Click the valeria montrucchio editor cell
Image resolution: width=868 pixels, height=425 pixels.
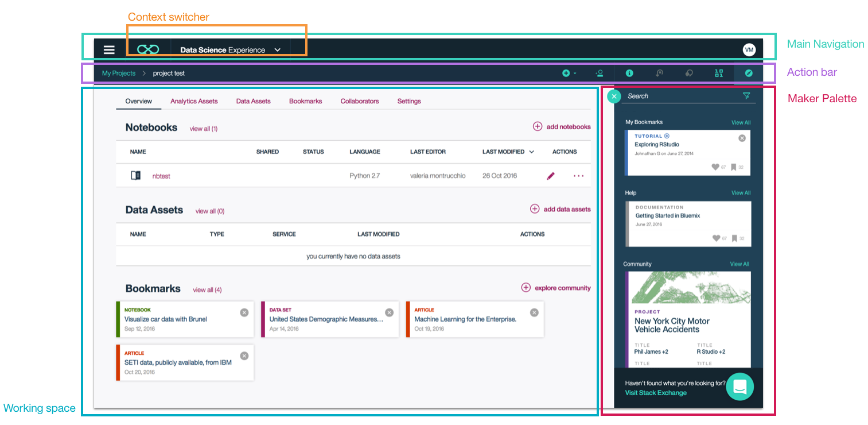click(438, 176)
